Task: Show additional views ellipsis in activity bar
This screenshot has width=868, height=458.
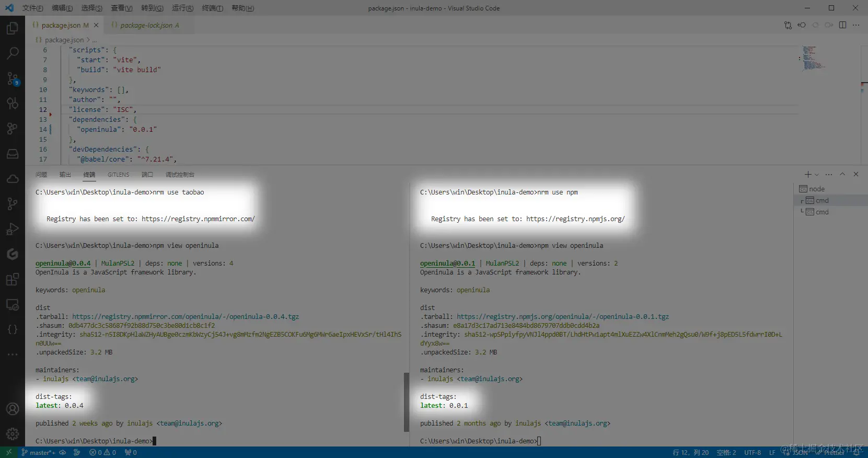Action: pos(13,354)
